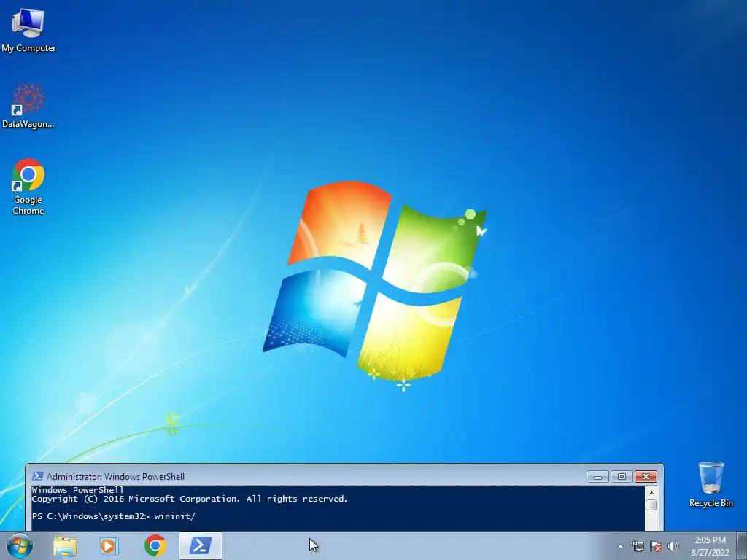The height and width of the screenshot is (560, 747).
Task: Click the Copyright (C) 2016 Microsoft line
Action: (190, 499)
